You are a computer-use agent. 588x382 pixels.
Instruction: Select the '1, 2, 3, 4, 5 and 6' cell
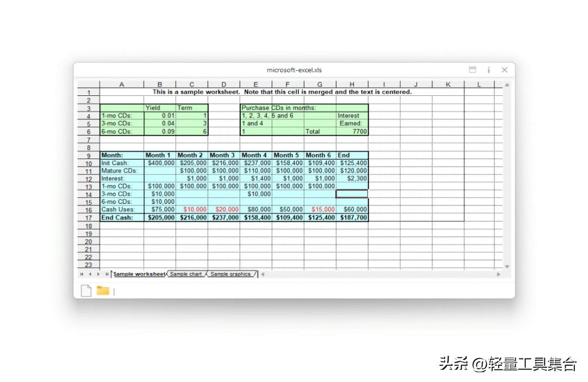[267, 116]
